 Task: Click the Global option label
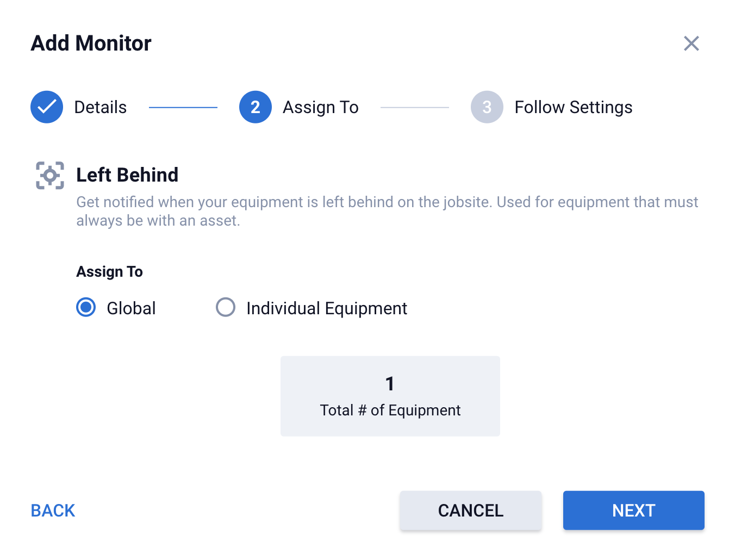pyautogui.click(x=131, y=308)
